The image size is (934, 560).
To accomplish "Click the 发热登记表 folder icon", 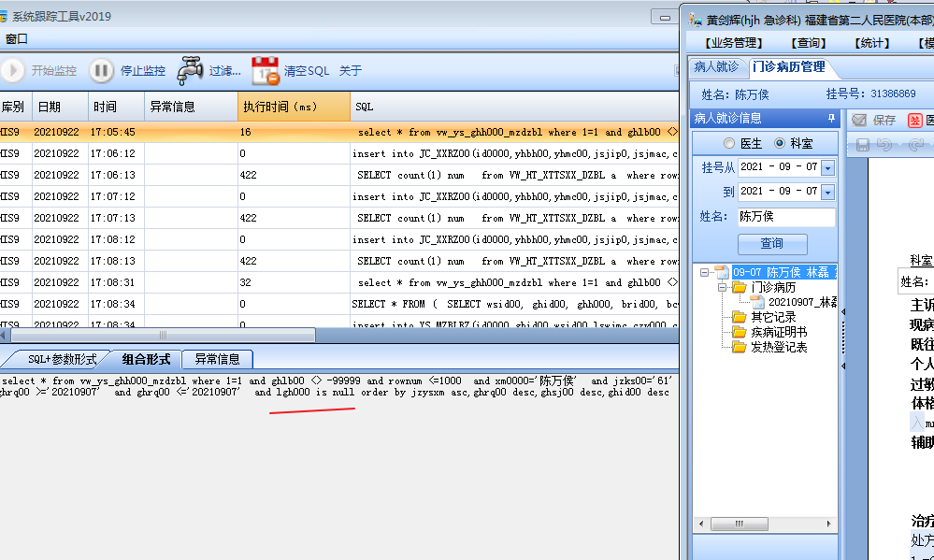I will pos(740,347).
